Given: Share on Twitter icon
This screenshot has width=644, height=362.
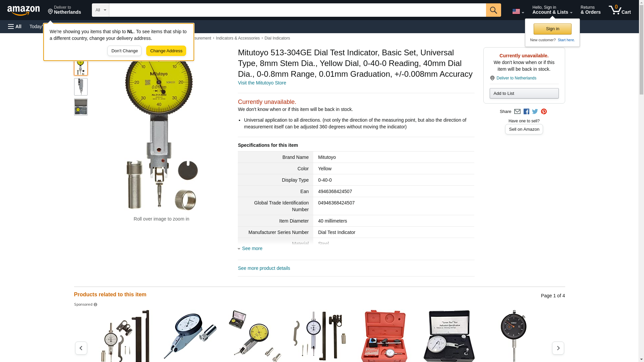Looking at the screenshot, I should point(535,112).
